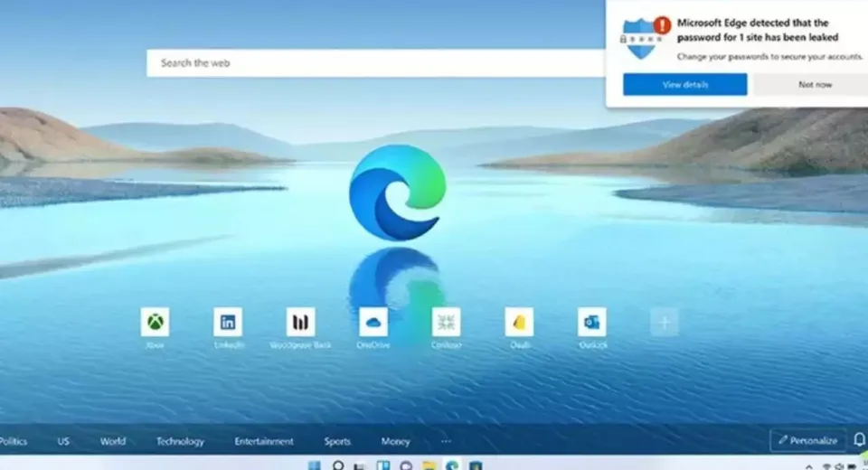Image resolution: width=868 pixels, height=470 pixels.
Task: Add a new quick link tile
Action: point(665,323)
